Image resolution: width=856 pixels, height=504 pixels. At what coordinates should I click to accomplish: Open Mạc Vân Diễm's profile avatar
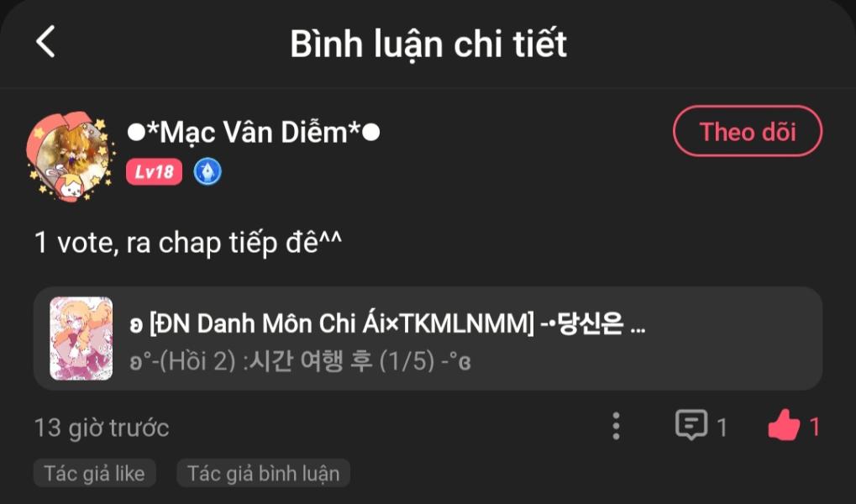(x=70, y=157)
